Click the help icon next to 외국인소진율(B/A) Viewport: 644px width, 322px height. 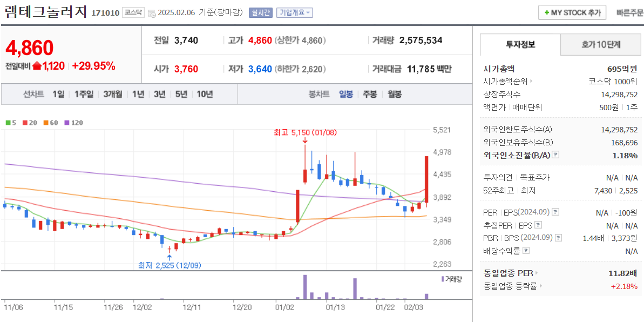point(555,155)
